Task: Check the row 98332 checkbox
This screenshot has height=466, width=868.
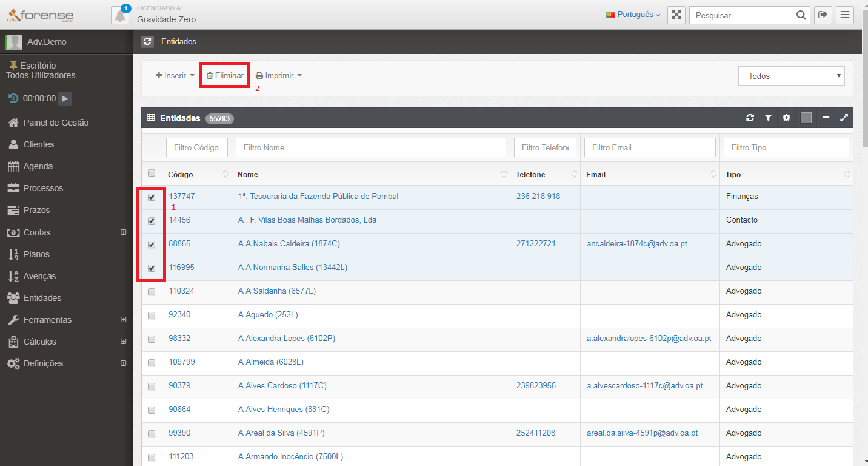Action: tap(152, 339)
